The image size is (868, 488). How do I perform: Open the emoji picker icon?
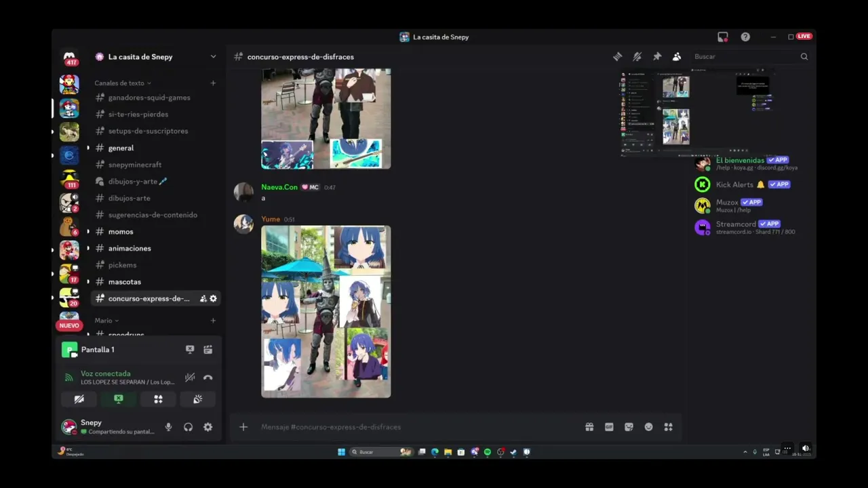pyautogui.click(x=648, y=427)
